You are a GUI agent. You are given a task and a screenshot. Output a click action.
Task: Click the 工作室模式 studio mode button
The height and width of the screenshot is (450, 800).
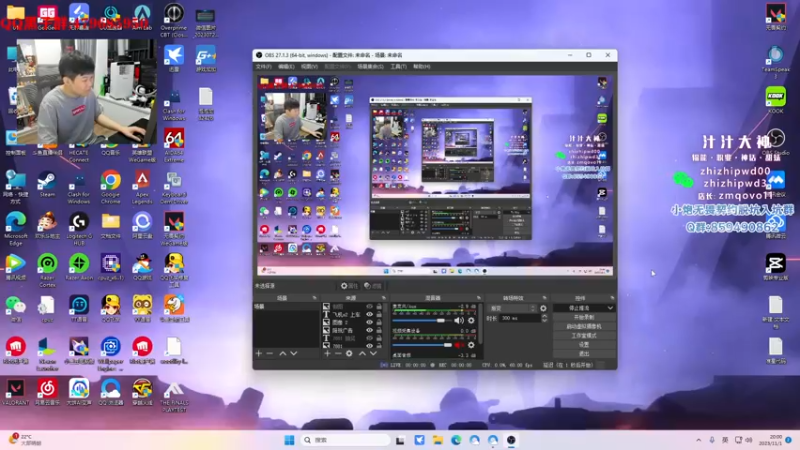point(584,336)
